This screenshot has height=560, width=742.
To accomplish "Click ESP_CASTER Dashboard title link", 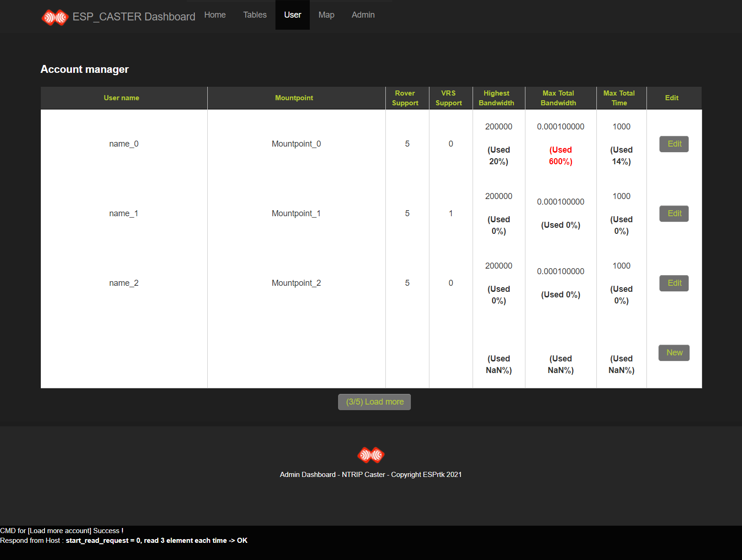I will click(x=134, y=17).
